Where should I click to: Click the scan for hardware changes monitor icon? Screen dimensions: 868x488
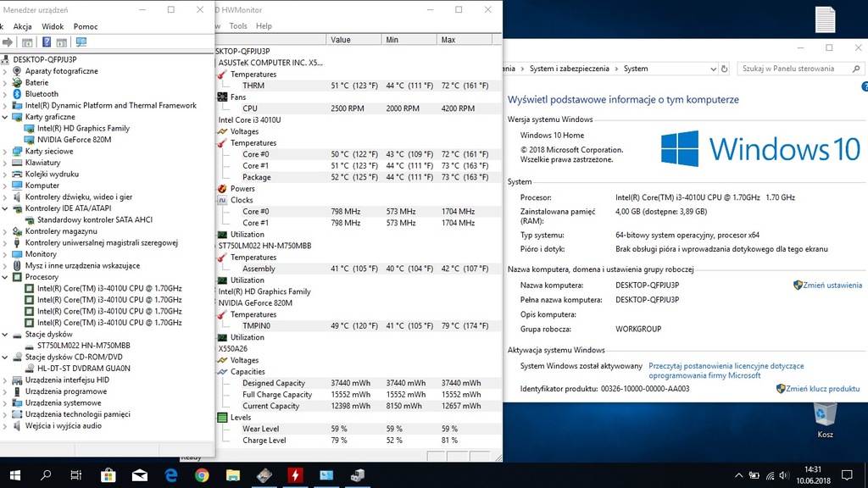coord(81,42)
